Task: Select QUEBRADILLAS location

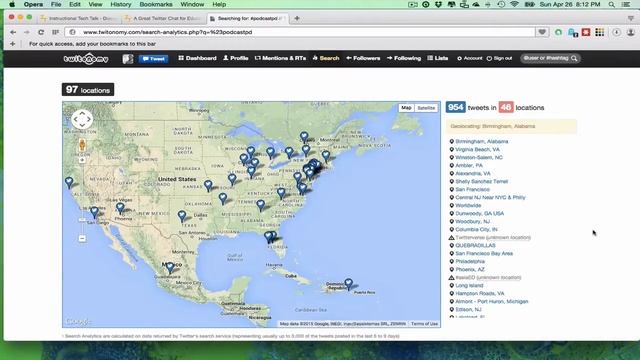Action: pyautogui.click(x=475, y=245)
